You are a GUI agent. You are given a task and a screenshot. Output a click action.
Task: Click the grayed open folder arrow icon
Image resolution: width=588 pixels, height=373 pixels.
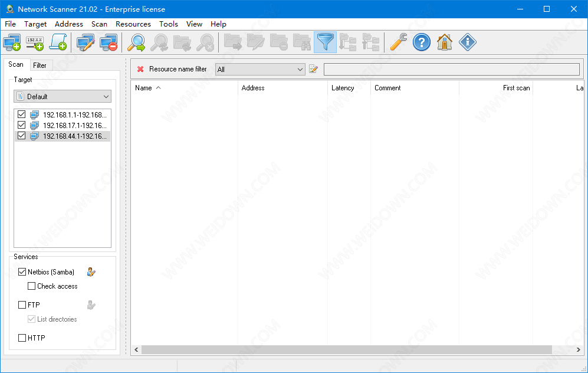point(233,42)
